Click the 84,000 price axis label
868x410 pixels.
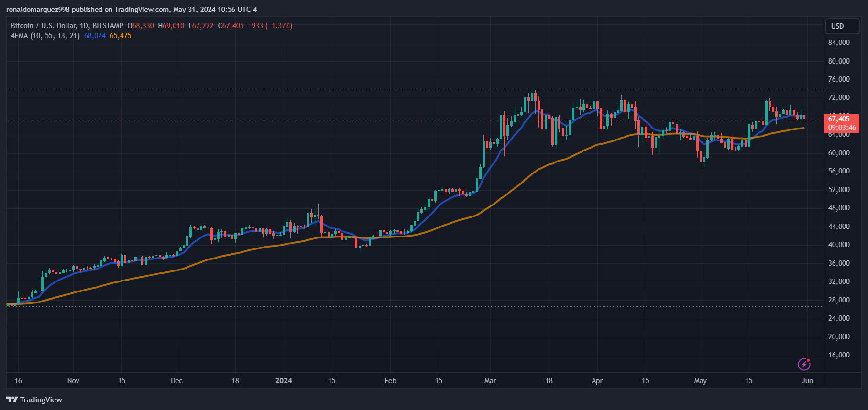click(839, 43)
